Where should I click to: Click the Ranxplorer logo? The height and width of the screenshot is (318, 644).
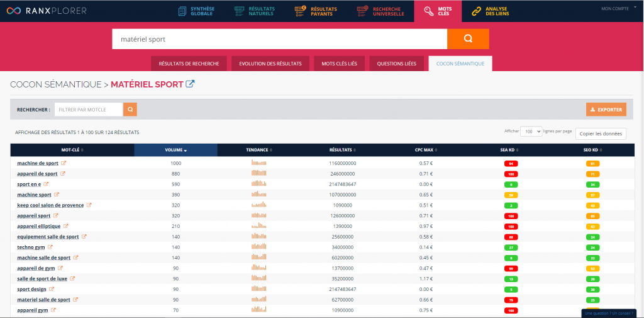coord(47,11)
